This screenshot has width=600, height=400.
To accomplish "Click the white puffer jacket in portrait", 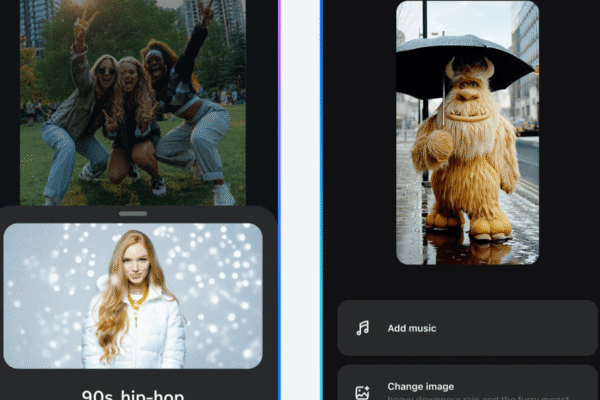I will (133, 335).
